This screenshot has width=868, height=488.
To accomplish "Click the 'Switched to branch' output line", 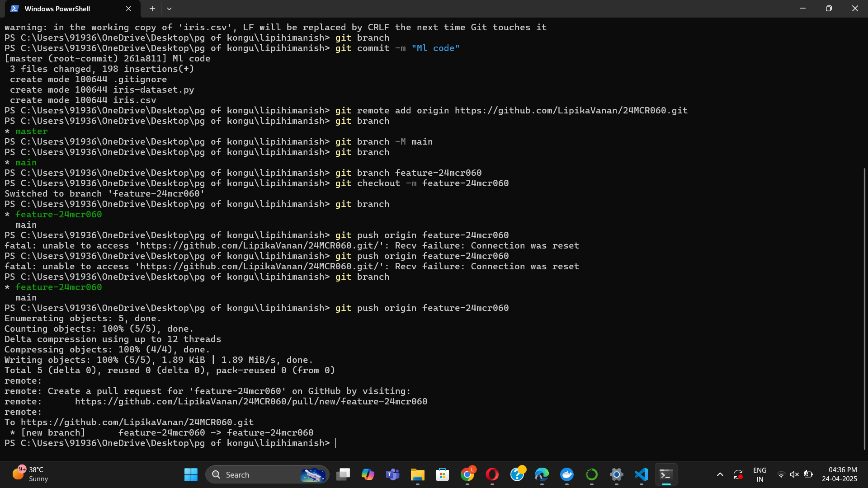I will tap(104, 193).
